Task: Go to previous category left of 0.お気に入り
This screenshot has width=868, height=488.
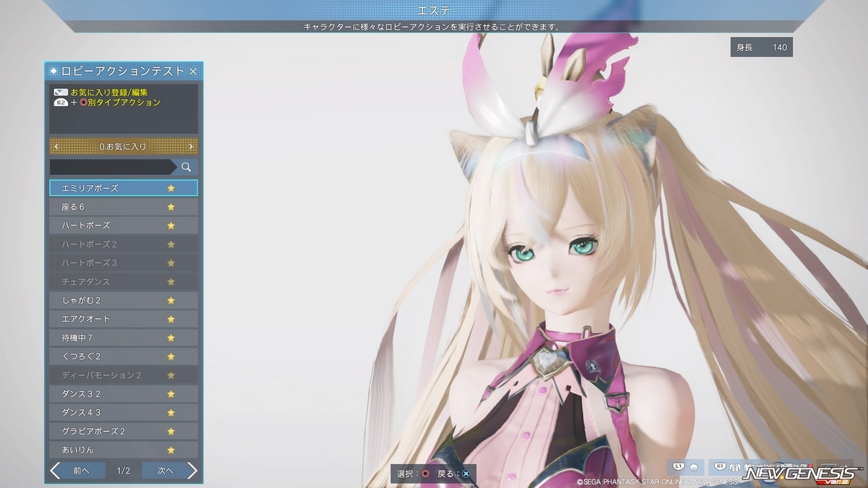Action: tap(56, 147)
